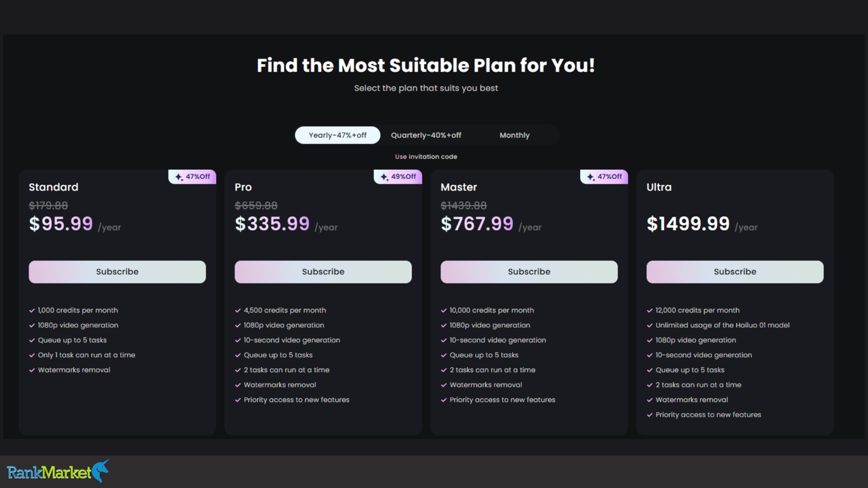Subscribe to the Pro plan

pyautogui.click(x=323, y=272)
